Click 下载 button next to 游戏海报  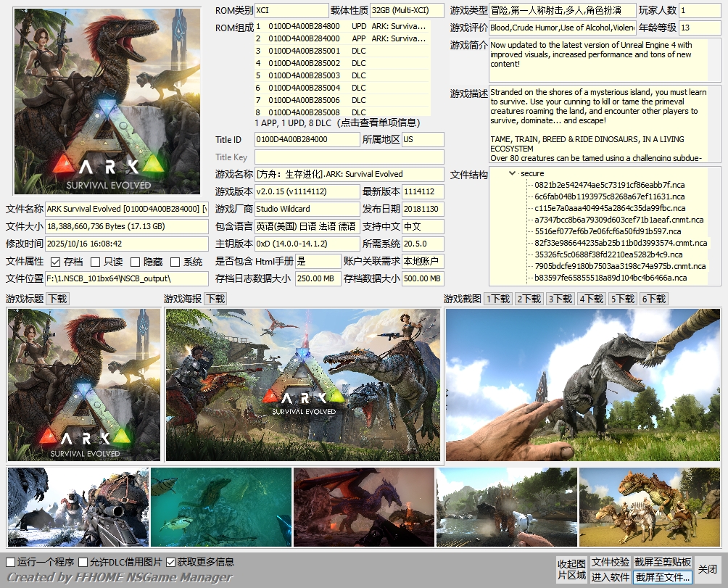tap(215, 299)
